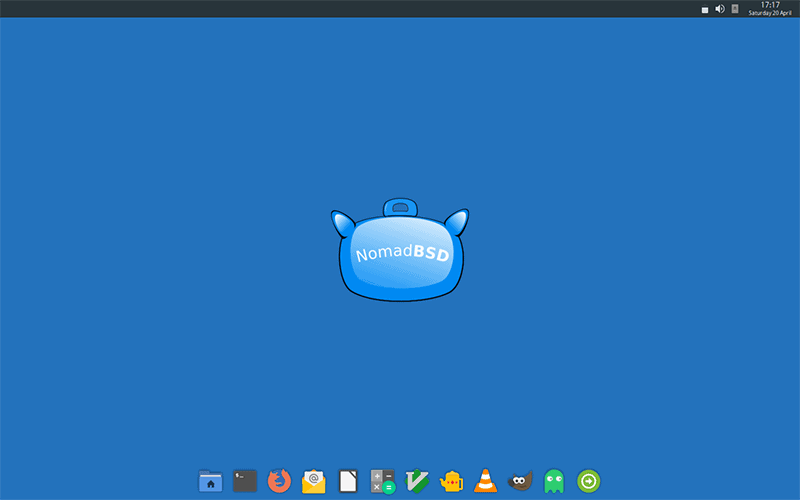Screen dimensions: 800x500
Task: Open GIMP image editor
Action: point(520,481)
